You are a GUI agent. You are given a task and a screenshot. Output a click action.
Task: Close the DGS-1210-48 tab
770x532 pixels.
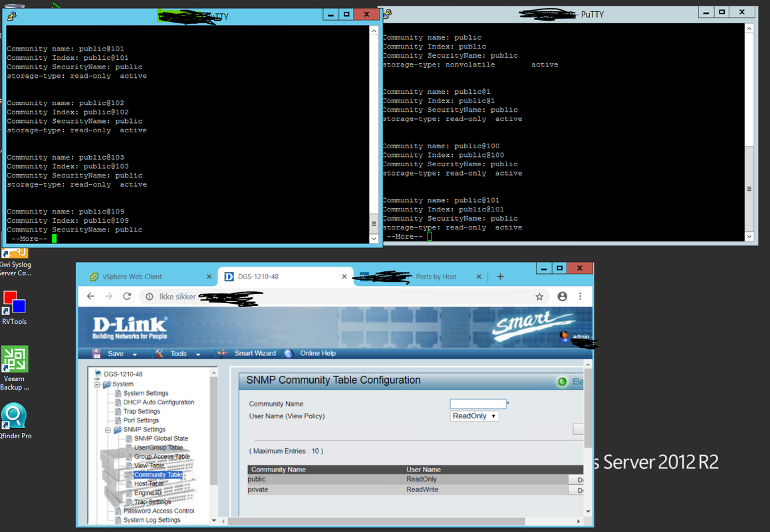pyautogui.click(x=344, y=277)
